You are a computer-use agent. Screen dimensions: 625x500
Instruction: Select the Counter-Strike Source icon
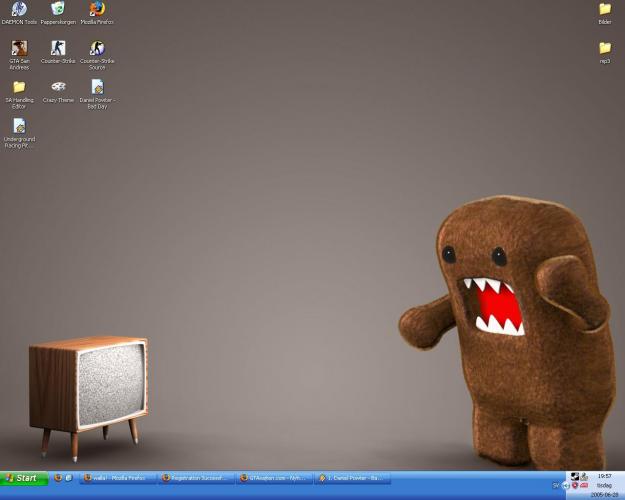pos(97,49)
